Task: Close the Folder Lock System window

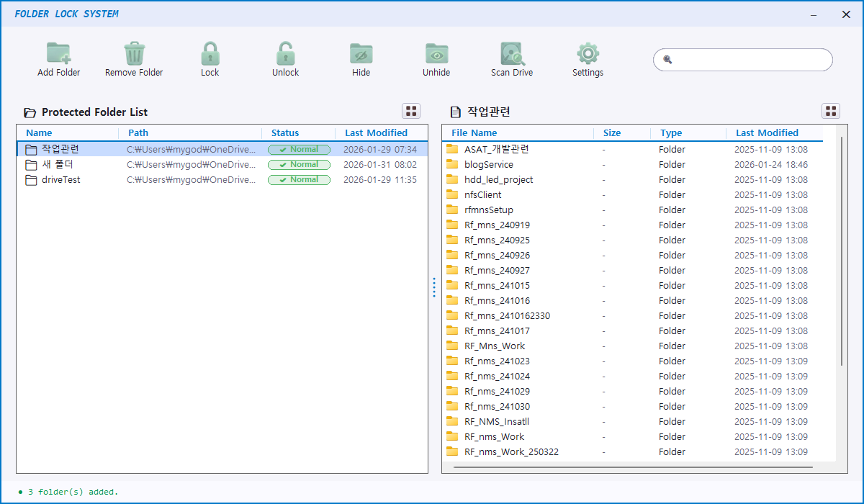Action: coord(846,14)
